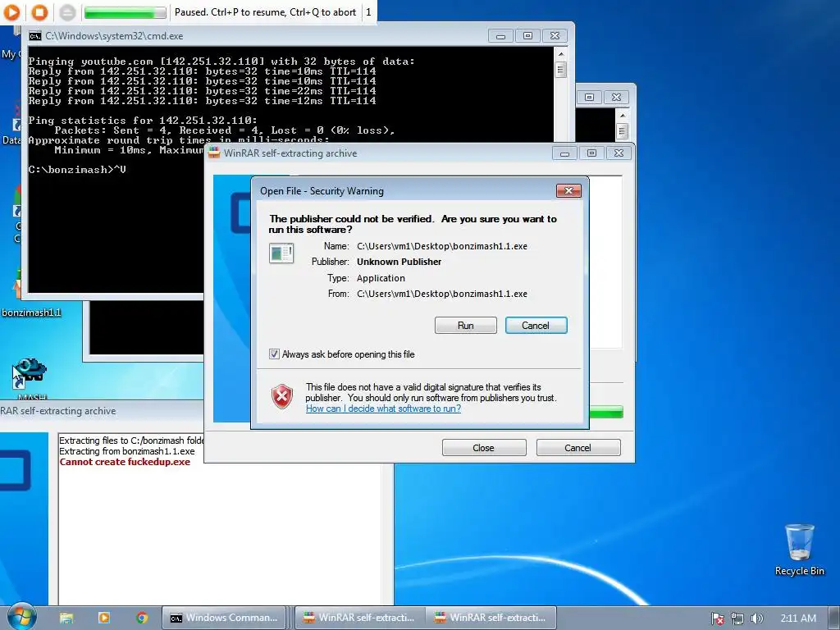
Task: Click Show Desktop button at taskbar end
Action: click(x=836, y=618)
